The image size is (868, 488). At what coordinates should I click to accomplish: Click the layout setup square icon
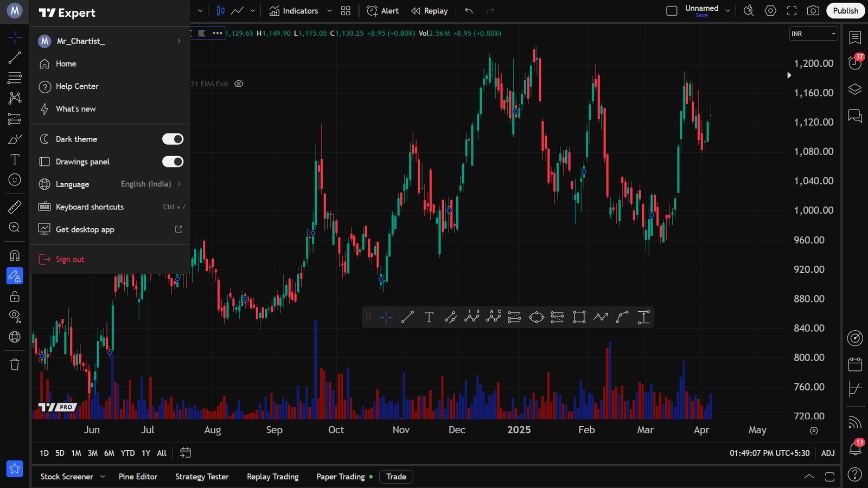click(x=672, y=11)
